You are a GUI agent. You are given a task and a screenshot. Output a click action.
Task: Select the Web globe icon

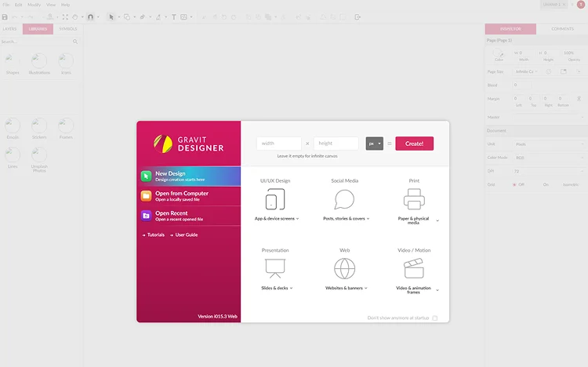click(345, 268)
